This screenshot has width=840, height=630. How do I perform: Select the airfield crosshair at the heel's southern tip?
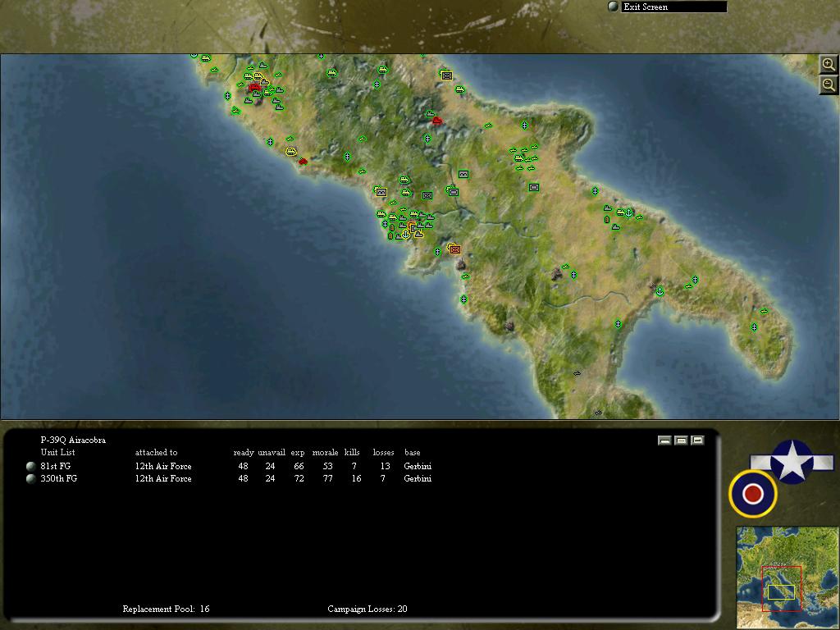tap(755, 326)
